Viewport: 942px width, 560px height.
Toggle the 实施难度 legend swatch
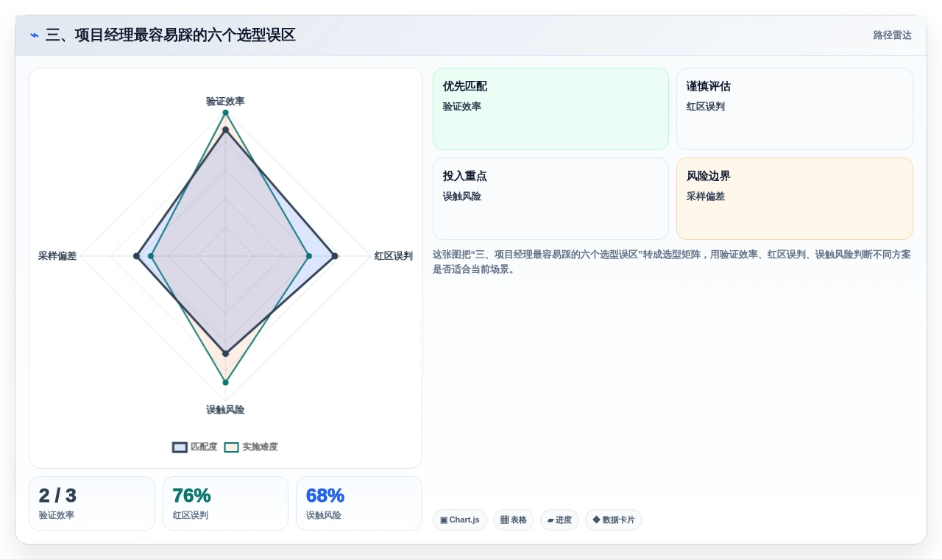[232, 447]
